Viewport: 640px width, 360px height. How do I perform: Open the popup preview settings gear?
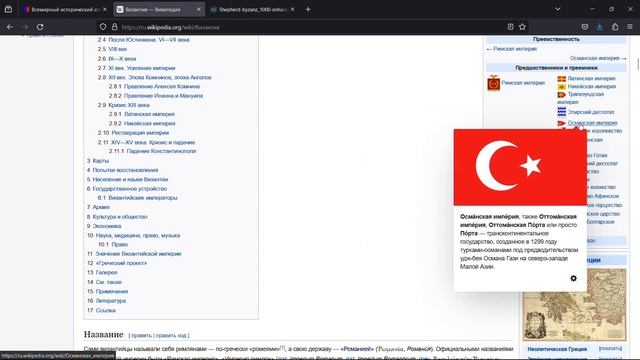click(x=573, y=278)
